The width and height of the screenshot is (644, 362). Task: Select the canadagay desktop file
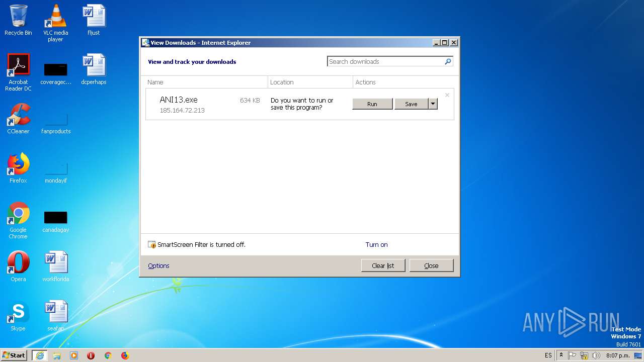(x=55, y=221)
